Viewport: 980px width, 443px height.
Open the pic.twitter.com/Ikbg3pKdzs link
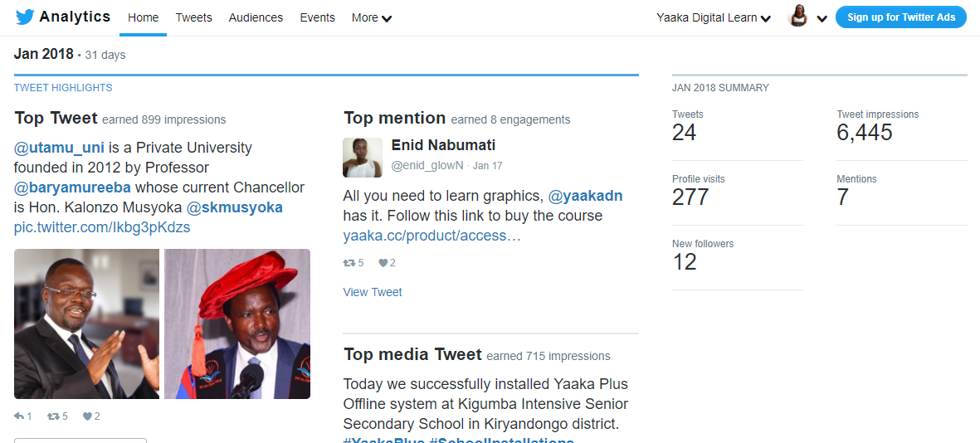pos(102,227)
